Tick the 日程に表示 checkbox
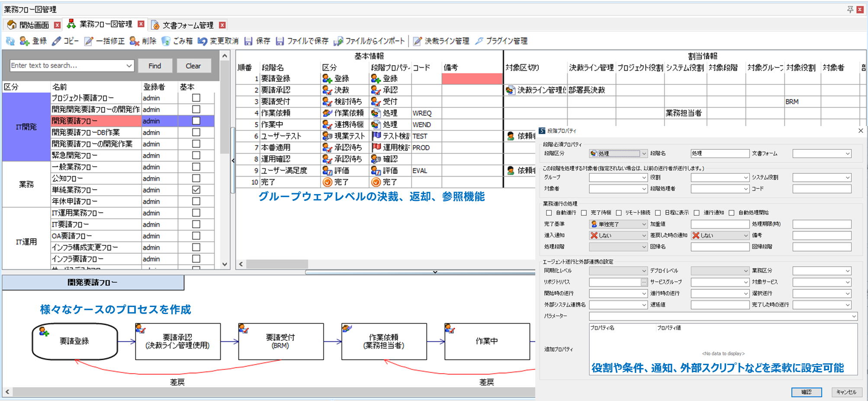The height and width of the screenshot is (401, 868). click(658, 213)
